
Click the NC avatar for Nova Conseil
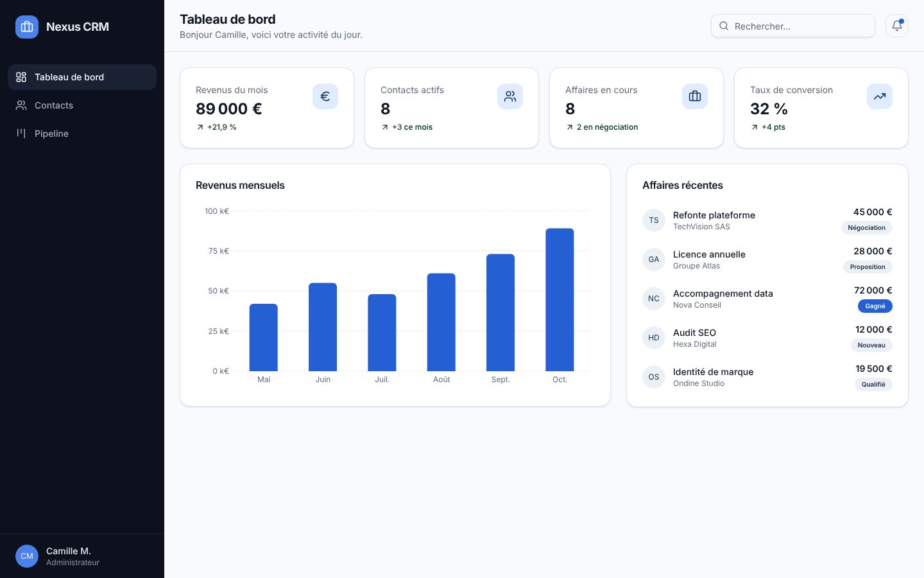point(654,299)
